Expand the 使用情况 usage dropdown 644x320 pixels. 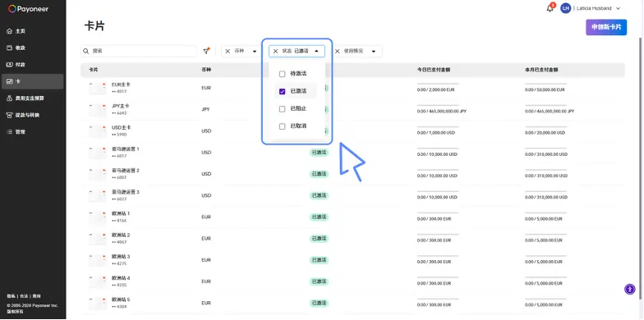[x=374, y=51]
